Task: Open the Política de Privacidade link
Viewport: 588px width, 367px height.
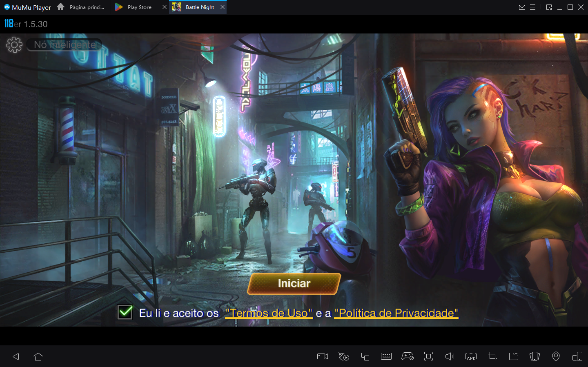Action: [x=396, y=313]
